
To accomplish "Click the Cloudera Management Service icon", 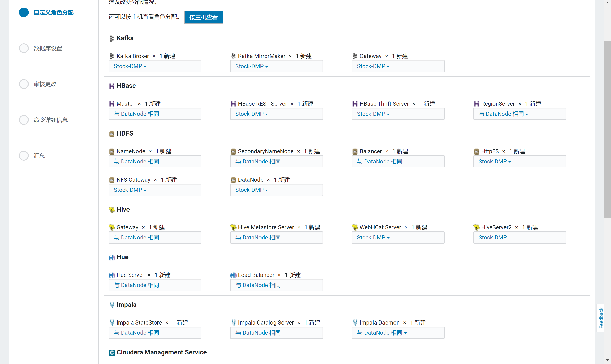I will tap(112, 353).
